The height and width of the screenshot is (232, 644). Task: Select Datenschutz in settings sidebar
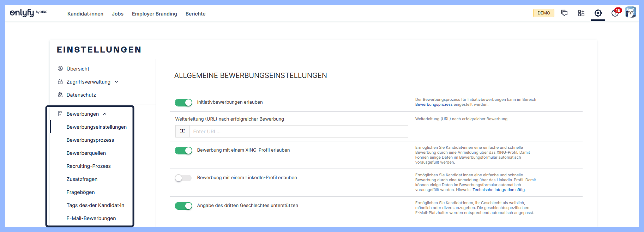tap(81, 95)
